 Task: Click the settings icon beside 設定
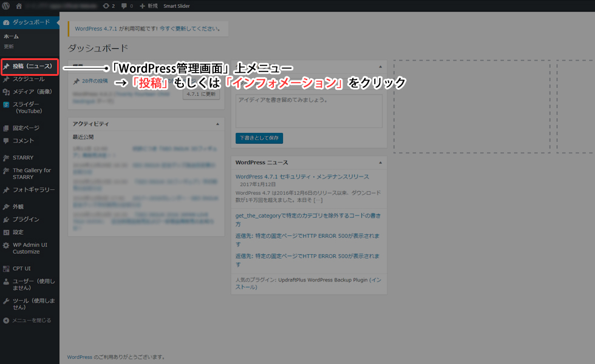pyautogui.click(x=6, y=232)
